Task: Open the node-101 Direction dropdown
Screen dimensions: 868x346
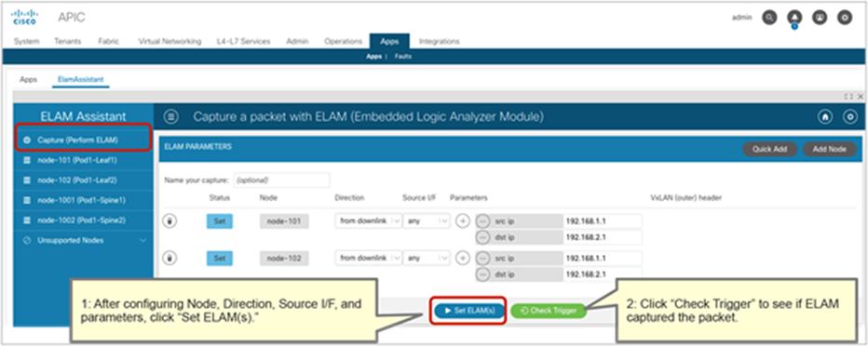Action: pos(368,221)
